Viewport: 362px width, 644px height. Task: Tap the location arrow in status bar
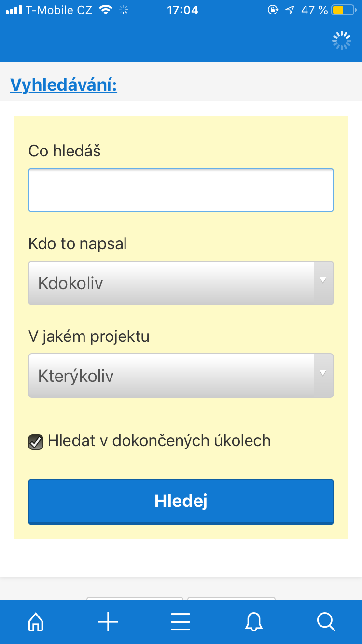click(290, 10)
